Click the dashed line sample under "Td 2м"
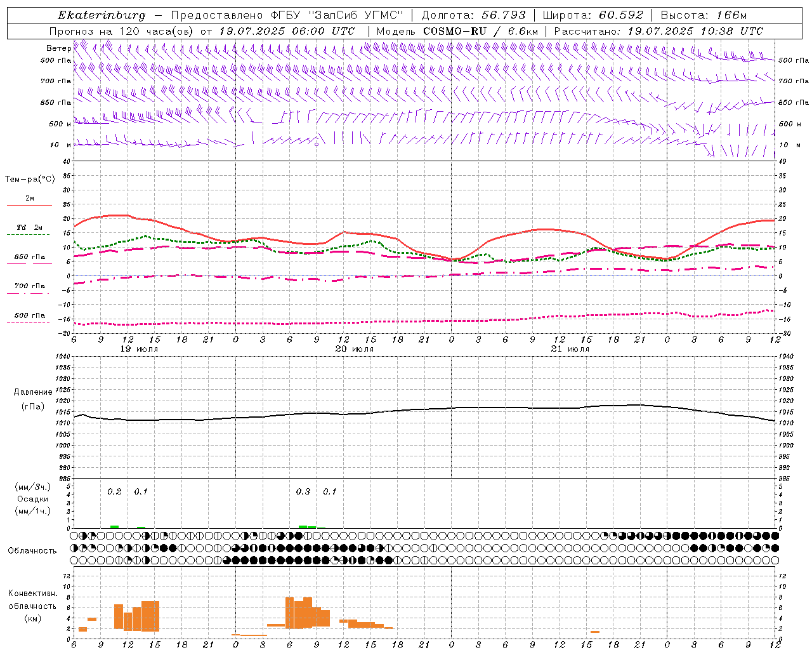 coord(28,235)
